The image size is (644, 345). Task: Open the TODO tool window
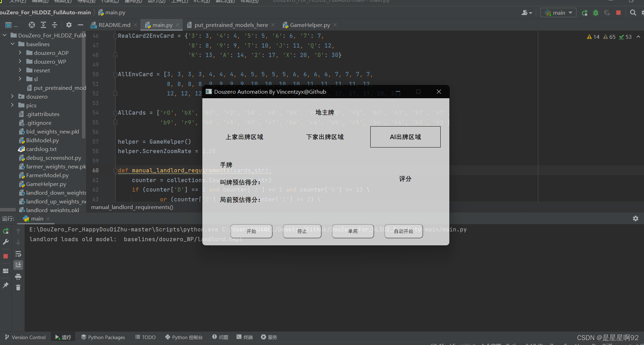pos(145,337)
